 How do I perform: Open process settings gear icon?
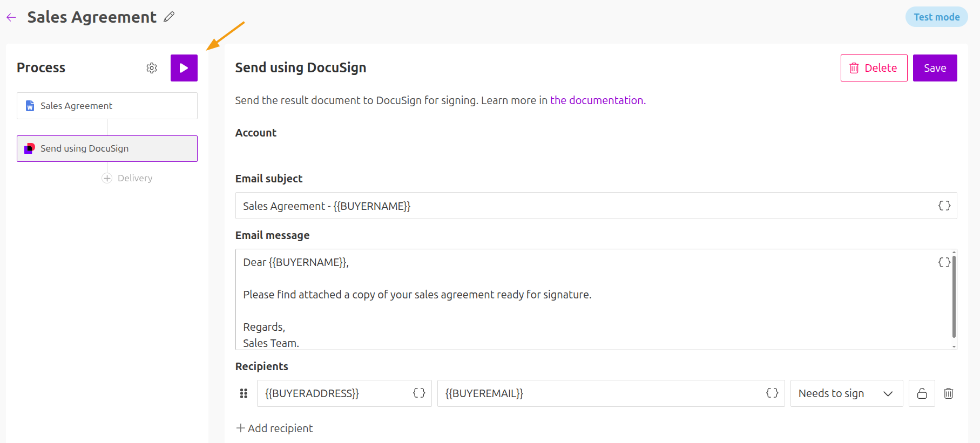click(x=152, y=68)
